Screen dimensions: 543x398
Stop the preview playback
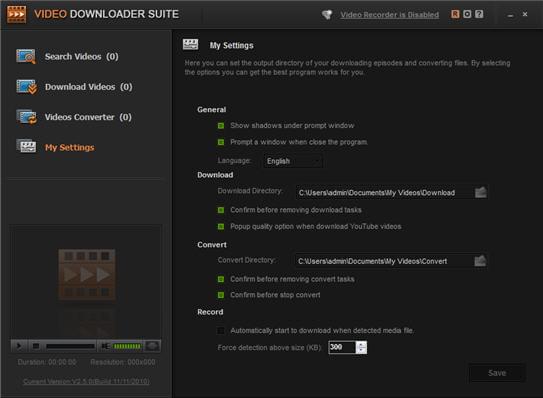pos(36,346)
